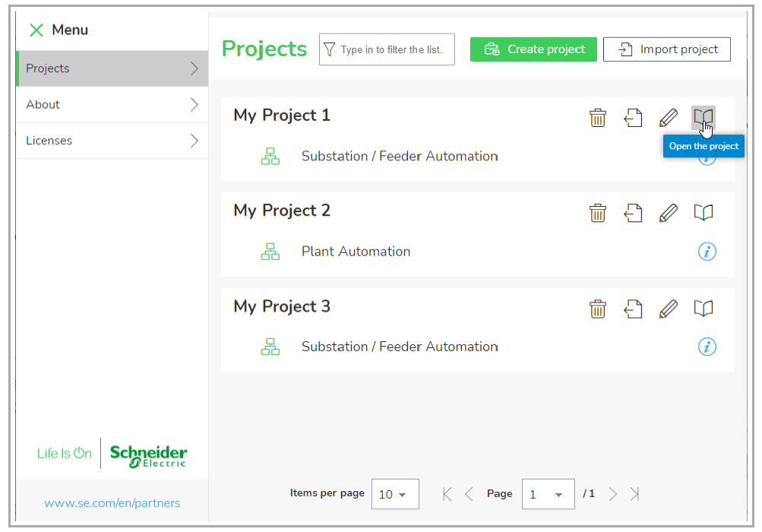Image resolution: width=762 pixels, height=532 pixels.
Task: Open the www.se.com/en/partners link
Action: coord(112,503)
